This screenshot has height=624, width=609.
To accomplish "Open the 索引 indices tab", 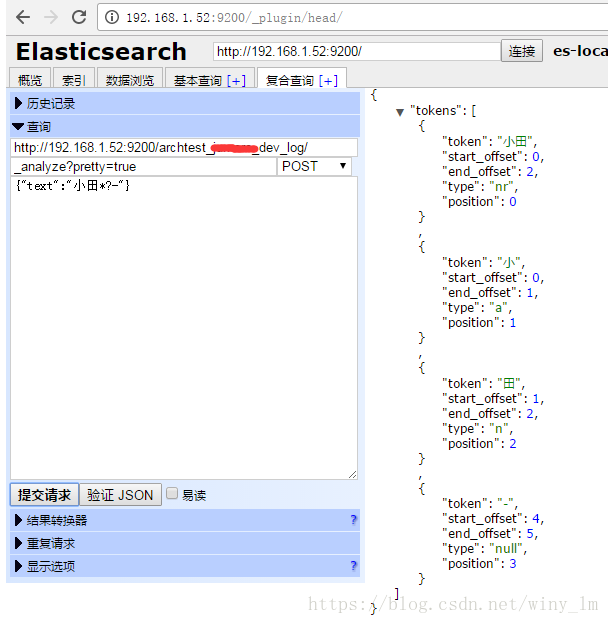I will click(74, 80).
